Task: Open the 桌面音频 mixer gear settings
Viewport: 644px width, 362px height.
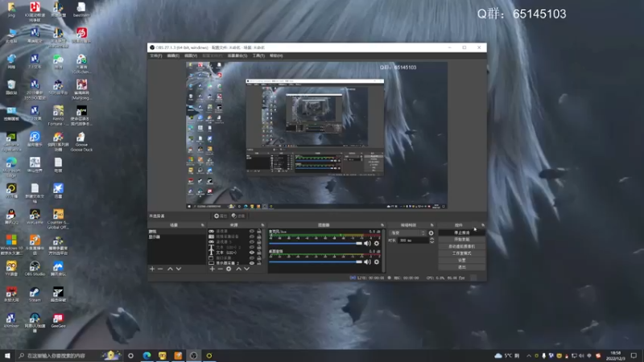Action: pos(377,262)
